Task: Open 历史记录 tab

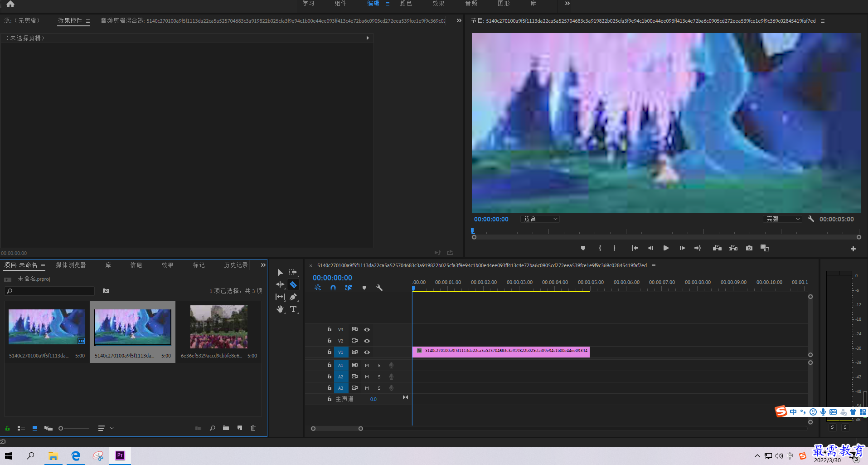Action: point(236,265)
